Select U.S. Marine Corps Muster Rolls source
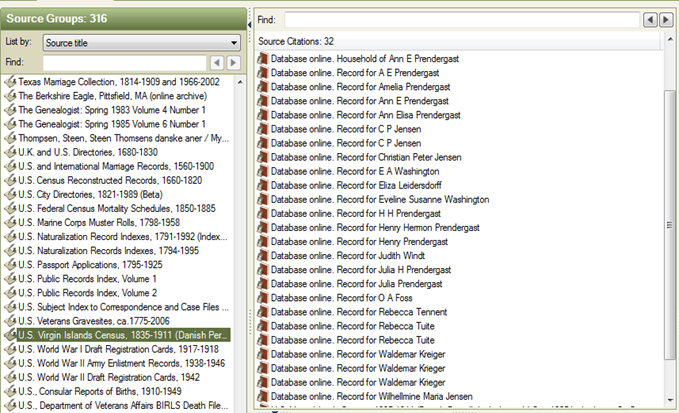The height and width of the screenshot is (413, 679). pos(99,223)
